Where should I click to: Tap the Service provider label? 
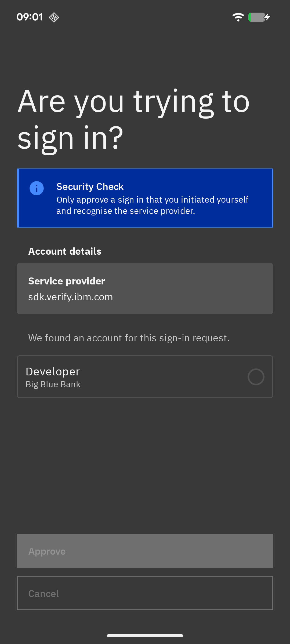(67, 281)
